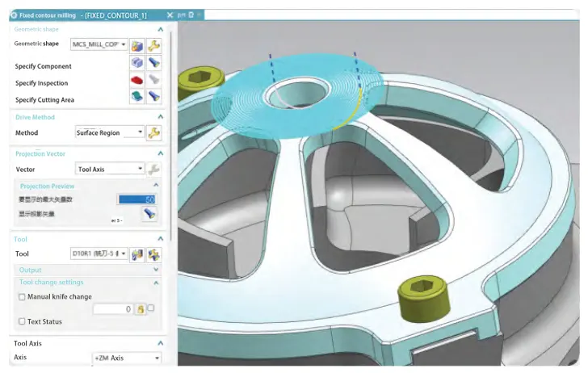This screenshot has height=373, width=588.
Task: Click the tool number field showing 0
Action: [113, 309]
